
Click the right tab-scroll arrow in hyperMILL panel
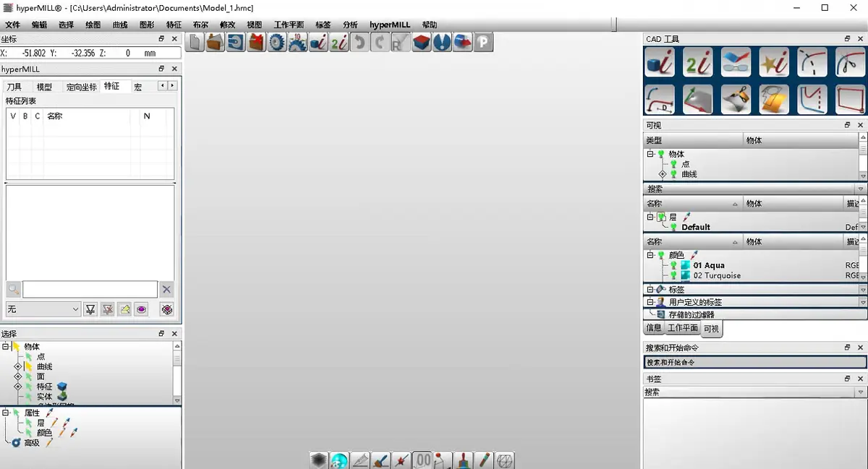tap(172, 86)
